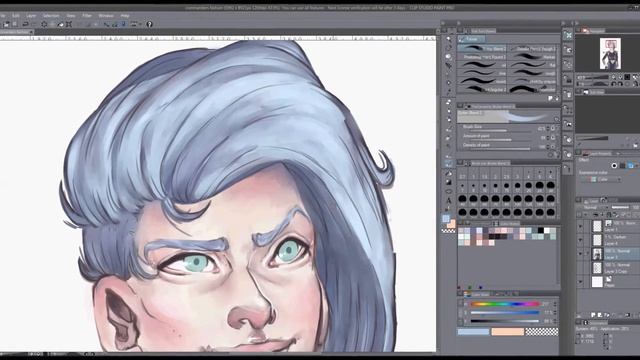Click the rainbow hue slider
The height and width of the screenshot is (360, 640).
click(505, 304)
